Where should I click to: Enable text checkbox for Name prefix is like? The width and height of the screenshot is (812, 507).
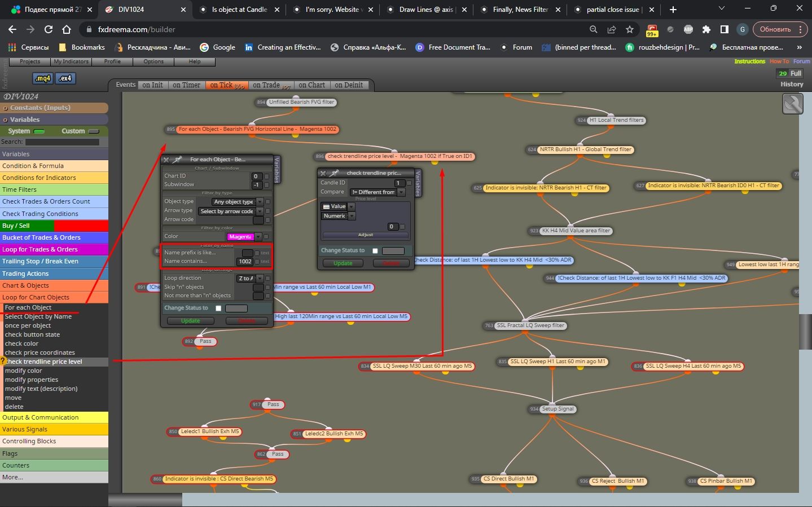[257, 253]
